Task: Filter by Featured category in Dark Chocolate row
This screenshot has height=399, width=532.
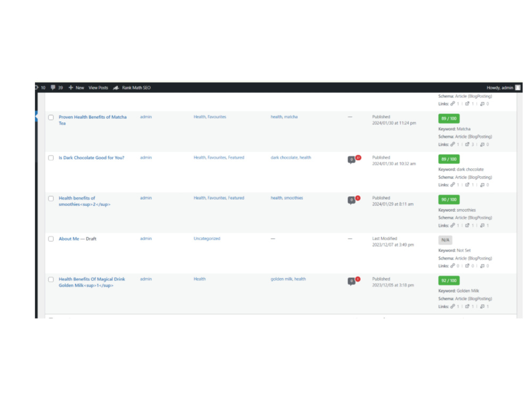Action: [x=236, y=157]
